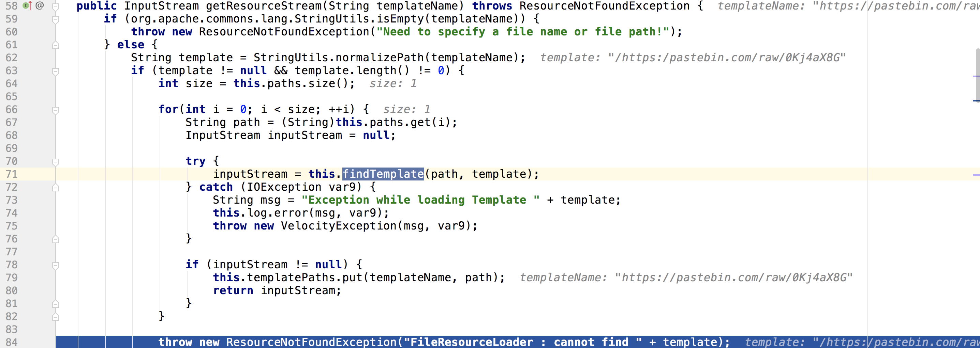980x348 pixels.
Task: Fold the for loop at line 66
Action: 56,110
